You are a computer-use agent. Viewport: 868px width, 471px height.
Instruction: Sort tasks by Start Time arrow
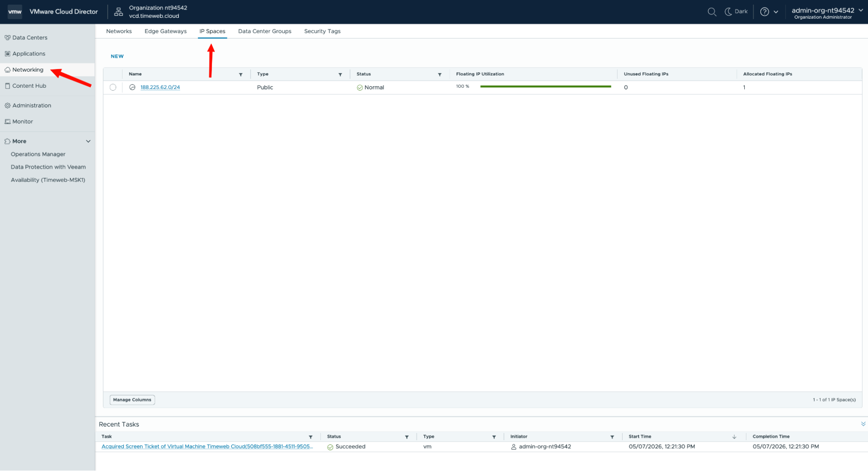coord(734,437)
